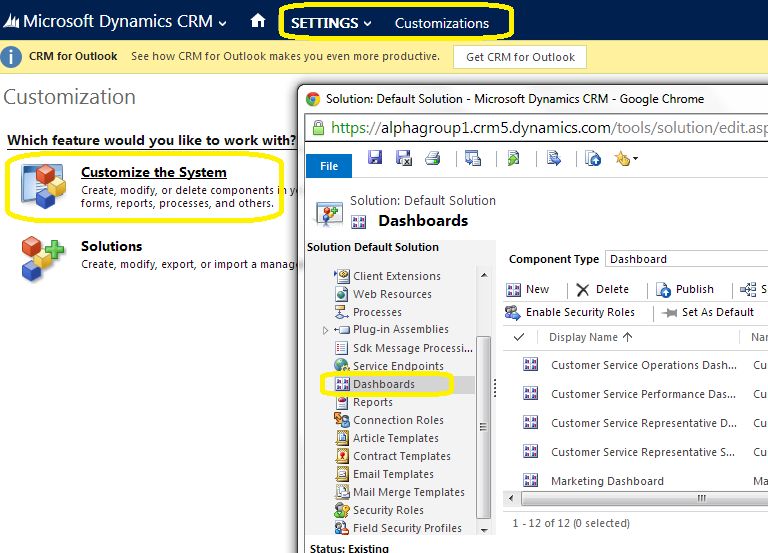
Task: Select Web Resources in solution tree
Action: 392,294
